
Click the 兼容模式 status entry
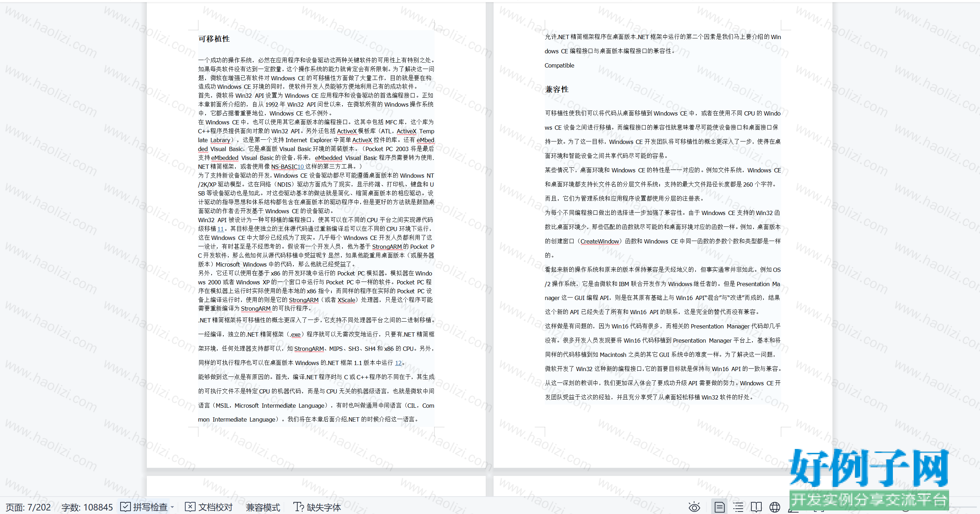coord(263,507)
